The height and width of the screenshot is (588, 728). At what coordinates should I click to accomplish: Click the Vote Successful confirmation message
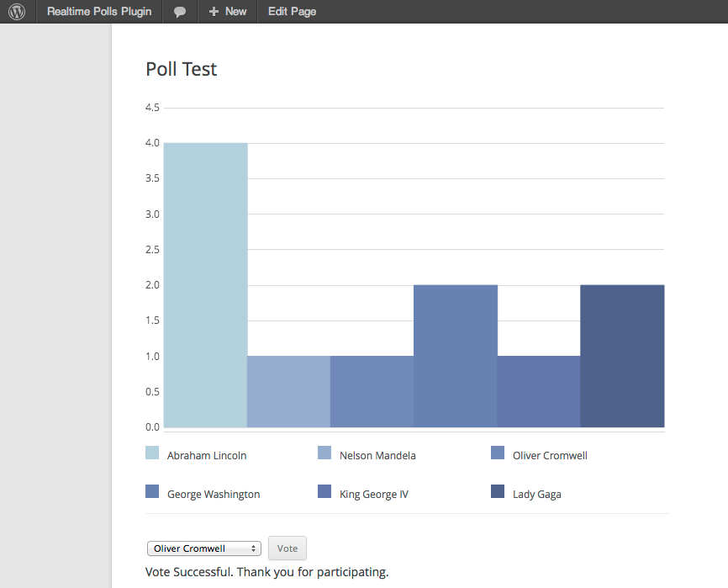267,572
